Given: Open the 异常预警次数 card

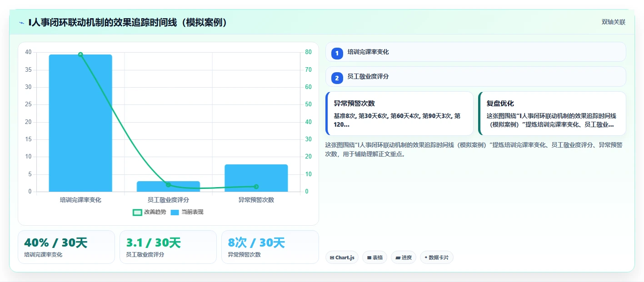Looking at the screenshot, I should (399, 114).
